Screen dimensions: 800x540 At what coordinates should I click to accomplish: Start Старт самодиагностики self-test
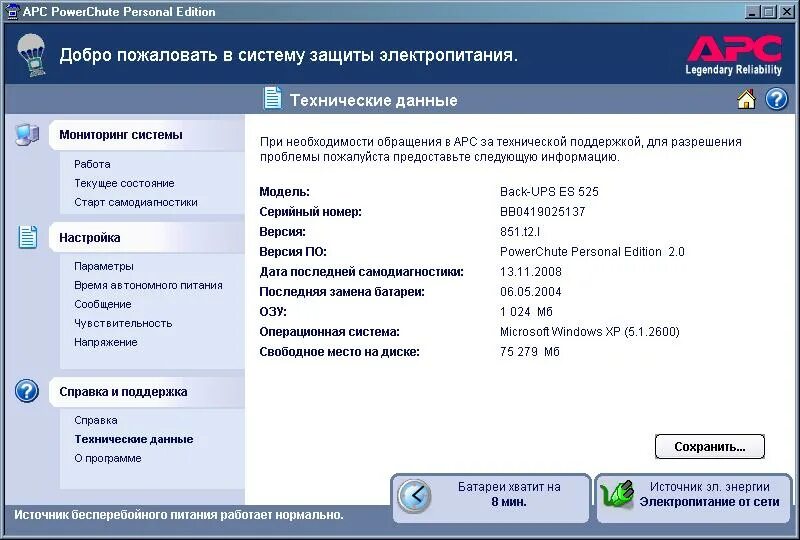coord(136,202)
